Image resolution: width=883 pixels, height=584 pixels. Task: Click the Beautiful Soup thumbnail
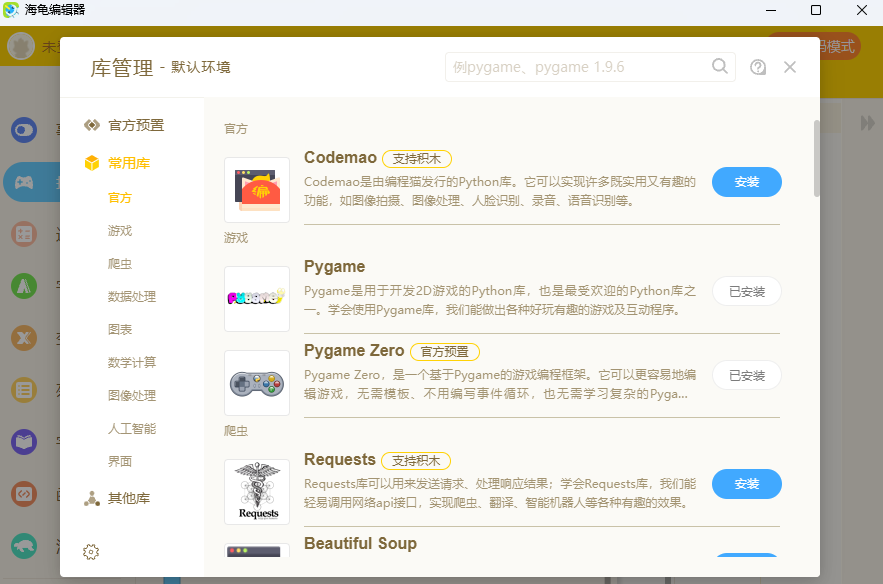(x=257, y=550)
